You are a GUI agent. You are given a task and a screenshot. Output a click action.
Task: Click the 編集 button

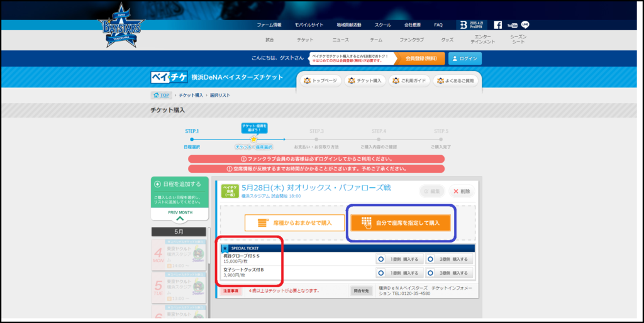click(431, 191)
